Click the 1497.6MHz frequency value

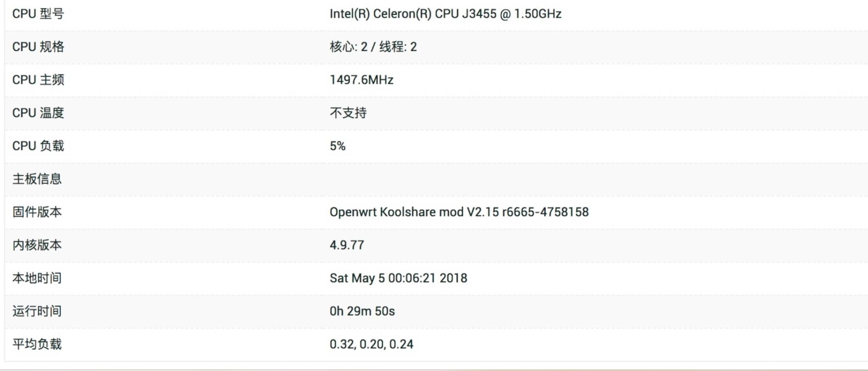(362, 80)
